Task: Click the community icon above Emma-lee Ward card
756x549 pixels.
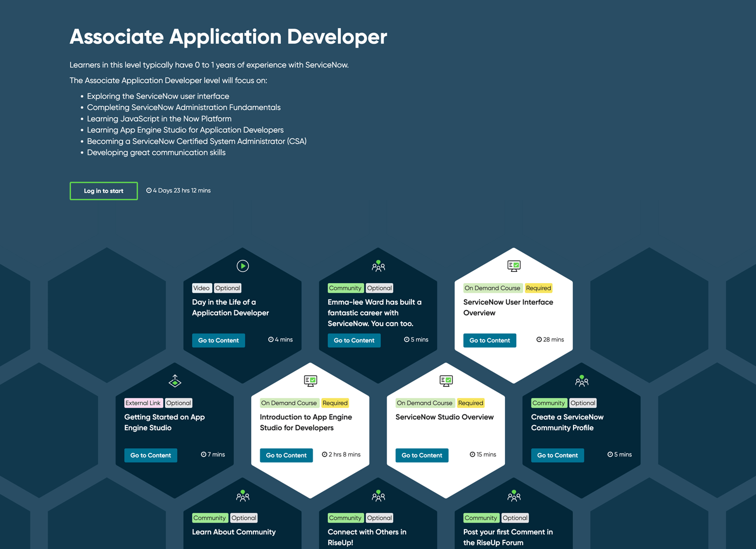Action: 379,266
